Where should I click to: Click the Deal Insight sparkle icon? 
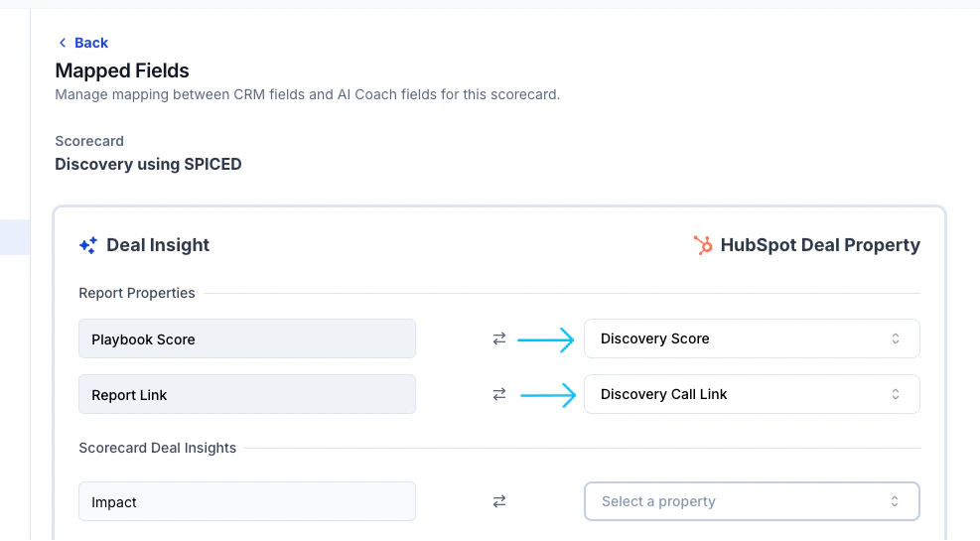[88, 245]
